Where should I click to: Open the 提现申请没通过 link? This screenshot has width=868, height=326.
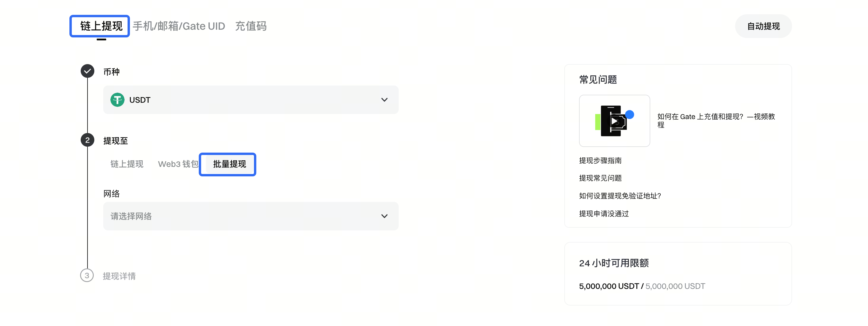[603, 214]
